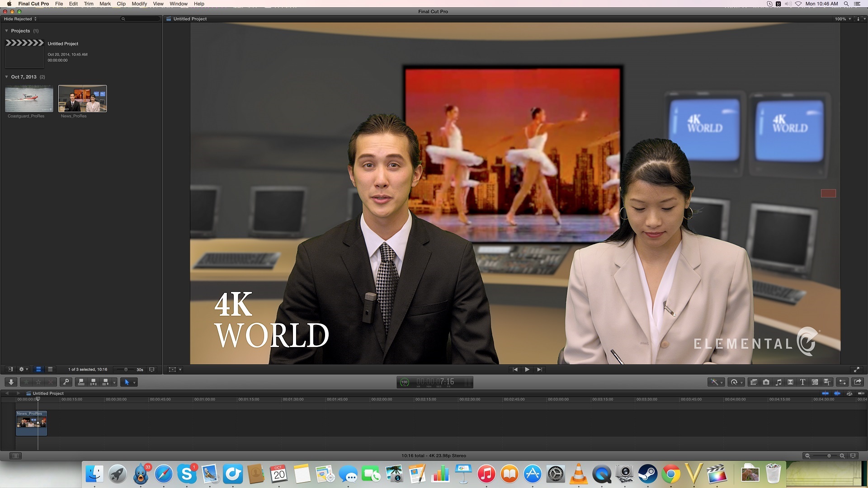Screen dimensions: 868x488
Task: Toggle skimming in the timeline
Action: (x=826, y=394)
